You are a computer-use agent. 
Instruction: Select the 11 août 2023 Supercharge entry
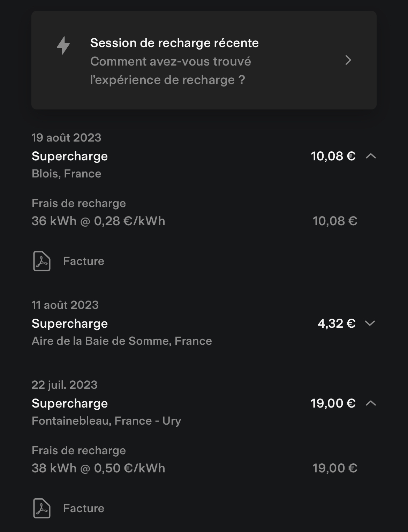coord(204,323)
